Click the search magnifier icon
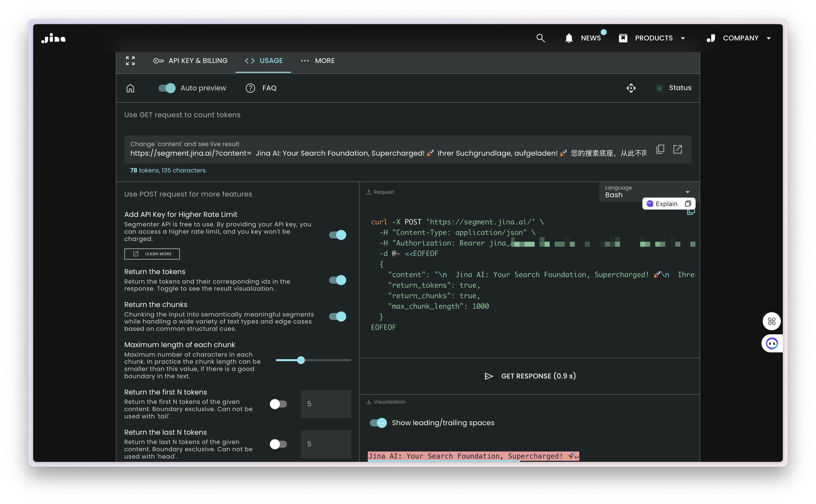 coord(541,38)
